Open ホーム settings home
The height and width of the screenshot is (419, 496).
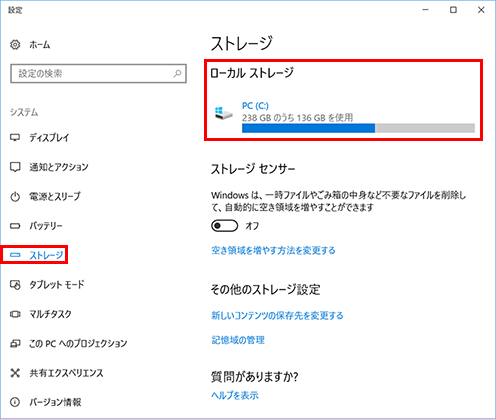[x=40, y=44]
